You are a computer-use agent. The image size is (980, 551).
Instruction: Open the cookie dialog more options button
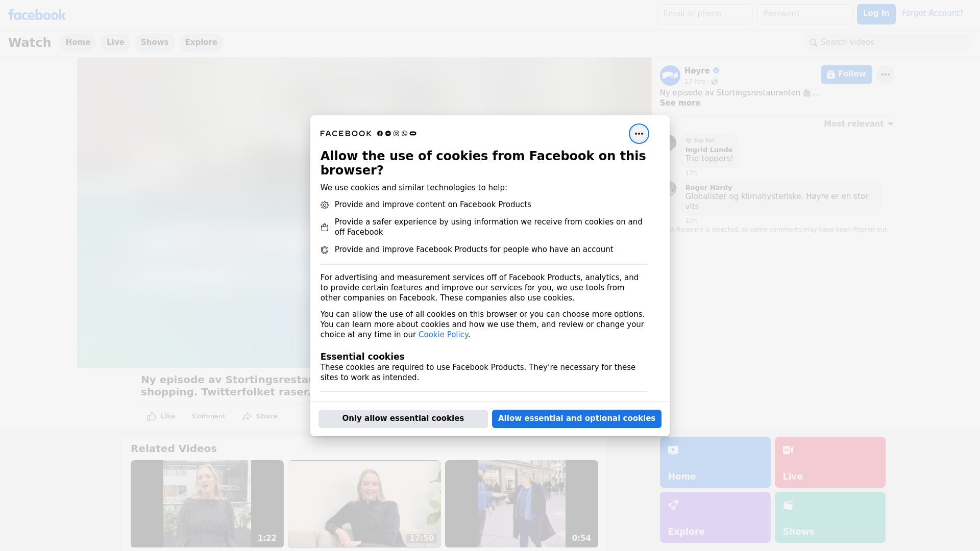639,134
